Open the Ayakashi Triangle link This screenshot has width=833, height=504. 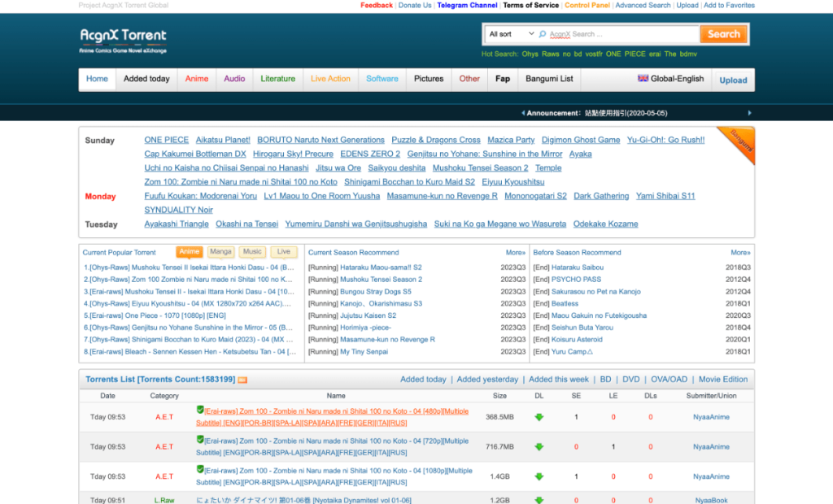click(x=177, y=224)
